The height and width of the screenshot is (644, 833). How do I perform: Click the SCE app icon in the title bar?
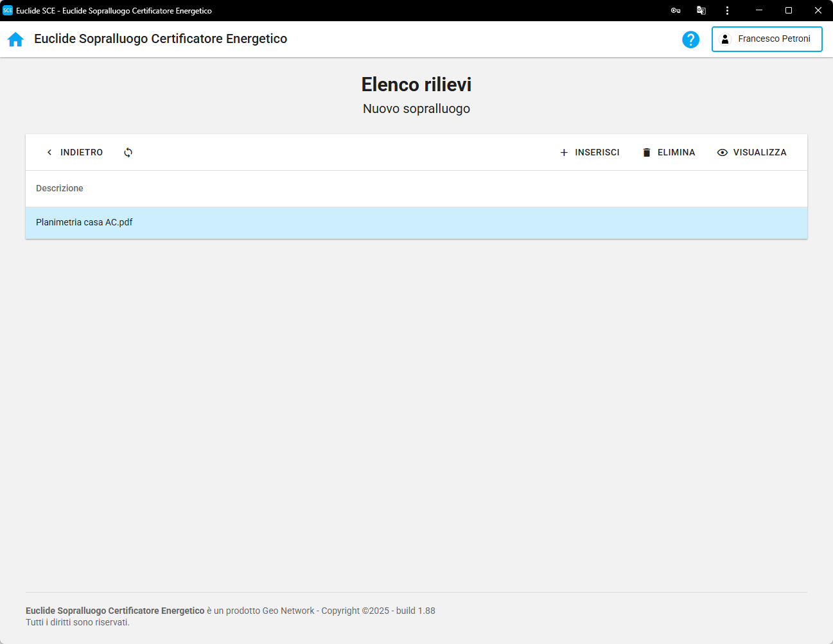(x=8, y=10)
